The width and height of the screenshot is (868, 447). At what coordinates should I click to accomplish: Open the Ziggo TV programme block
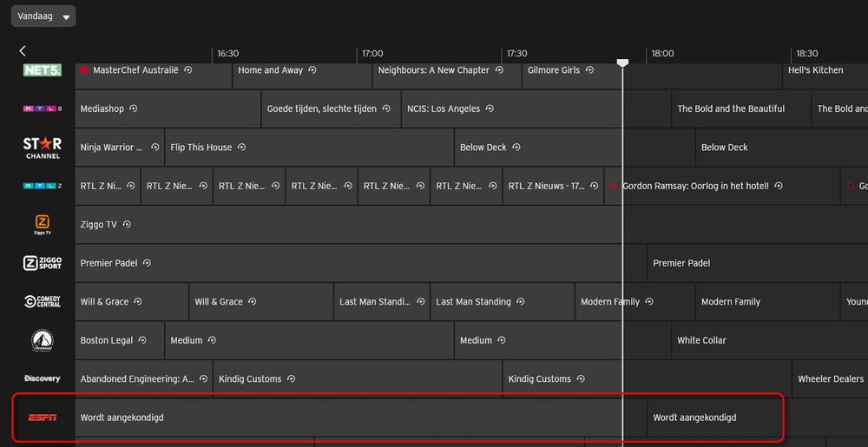471,225
